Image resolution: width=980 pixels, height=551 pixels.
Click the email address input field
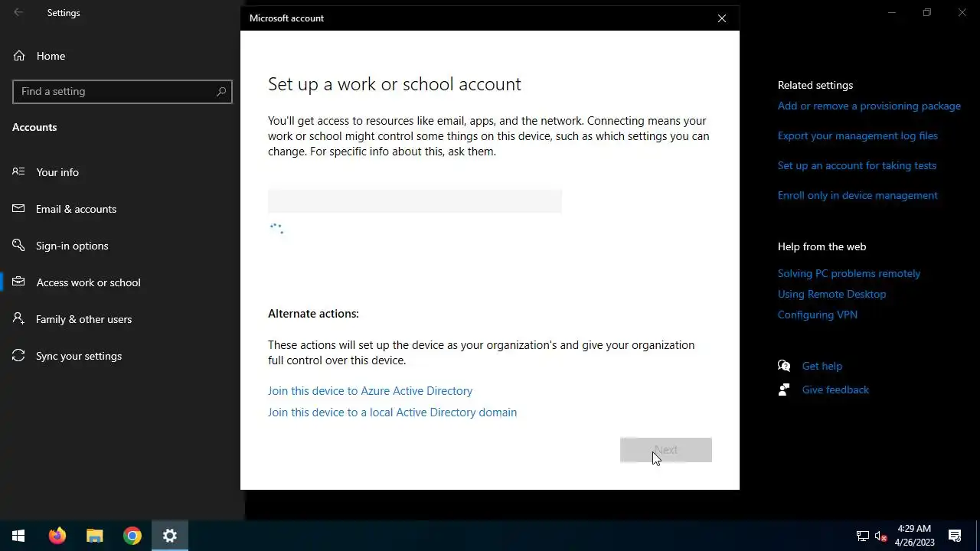415,201
